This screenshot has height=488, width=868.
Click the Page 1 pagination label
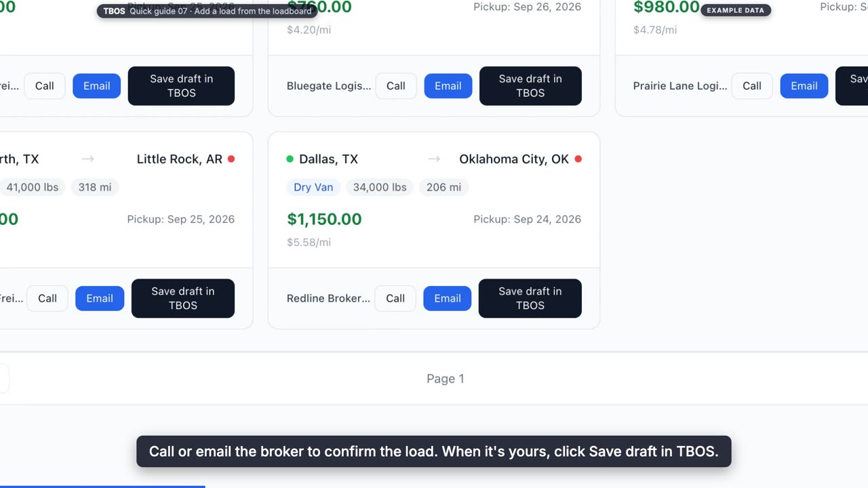tap(446, 379)
